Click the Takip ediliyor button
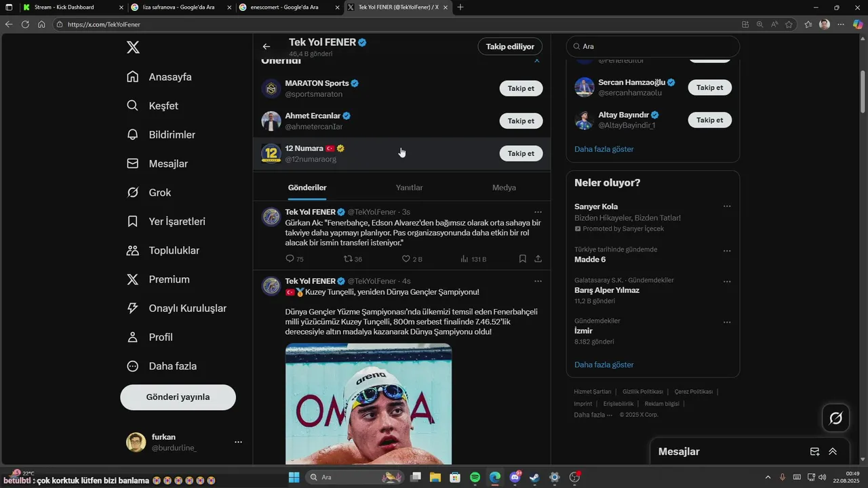This screenshot has width=868, height=488. [x=510, y=47]
